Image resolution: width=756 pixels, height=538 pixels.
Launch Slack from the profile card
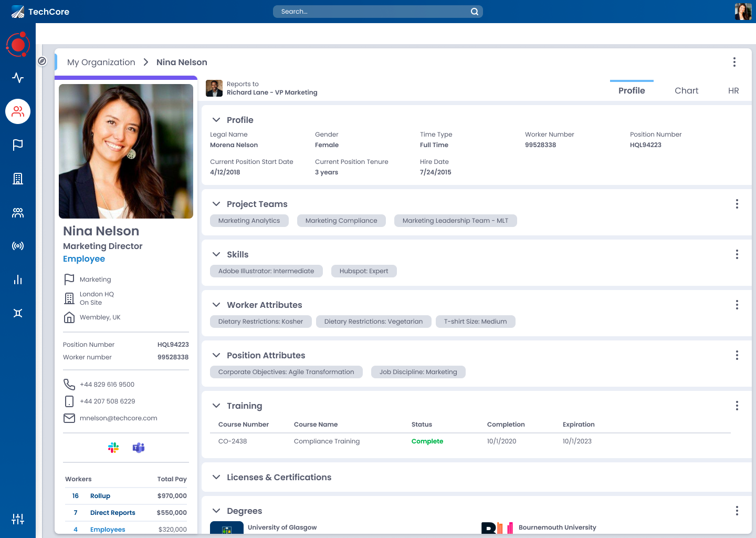point(113,448)
